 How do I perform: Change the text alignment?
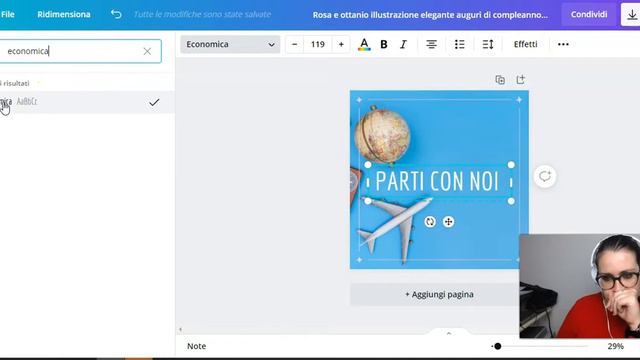[431, 44]
